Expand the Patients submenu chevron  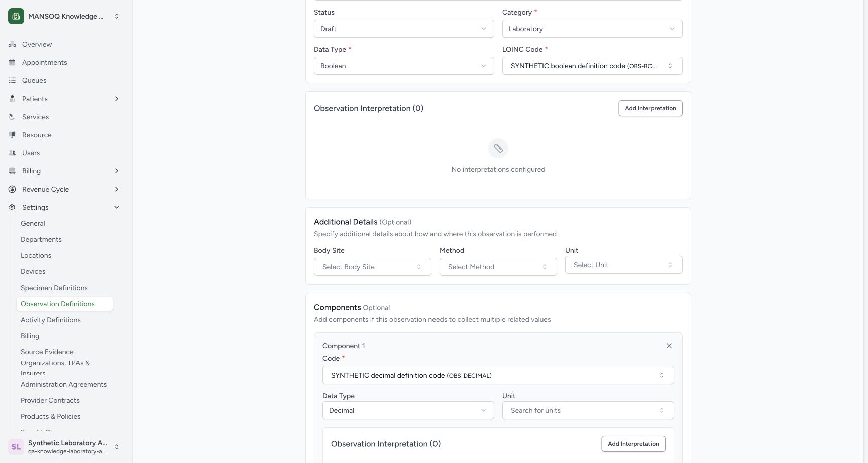tap(117, 99)
